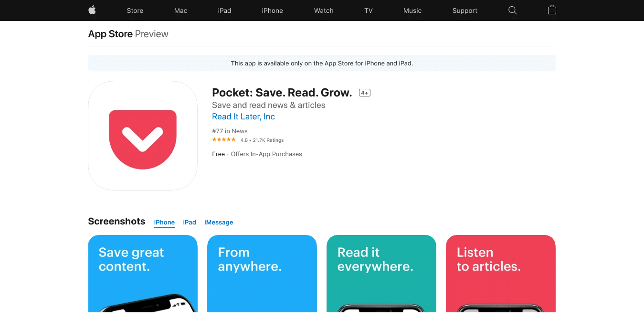This screenshot has width=644, height=319.
Task: Switch to the iPad screenshots tab
Action: click(x=189, y=222)
